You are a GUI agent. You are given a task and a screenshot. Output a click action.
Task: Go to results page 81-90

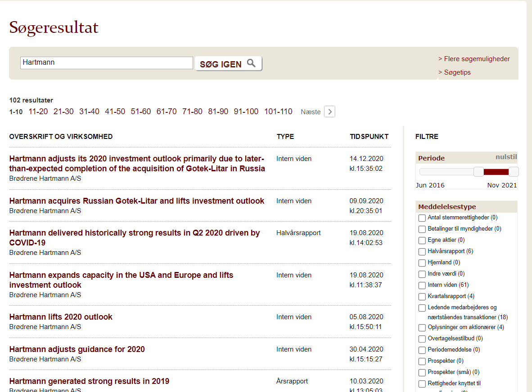[218, 111]
